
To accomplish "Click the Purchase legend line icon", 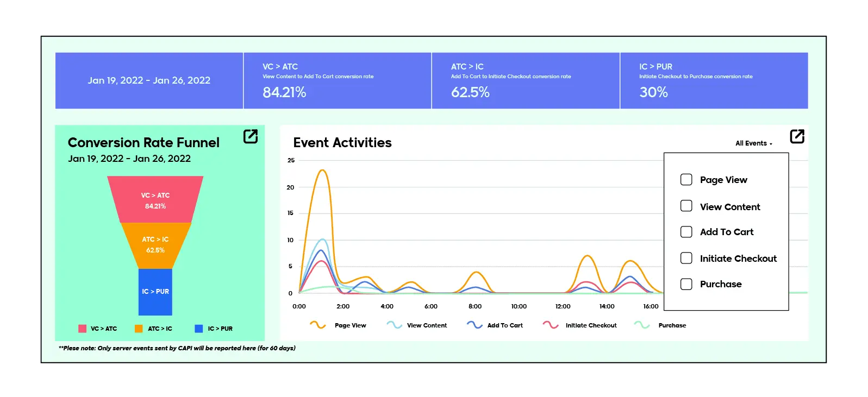I will click(642, 325).
